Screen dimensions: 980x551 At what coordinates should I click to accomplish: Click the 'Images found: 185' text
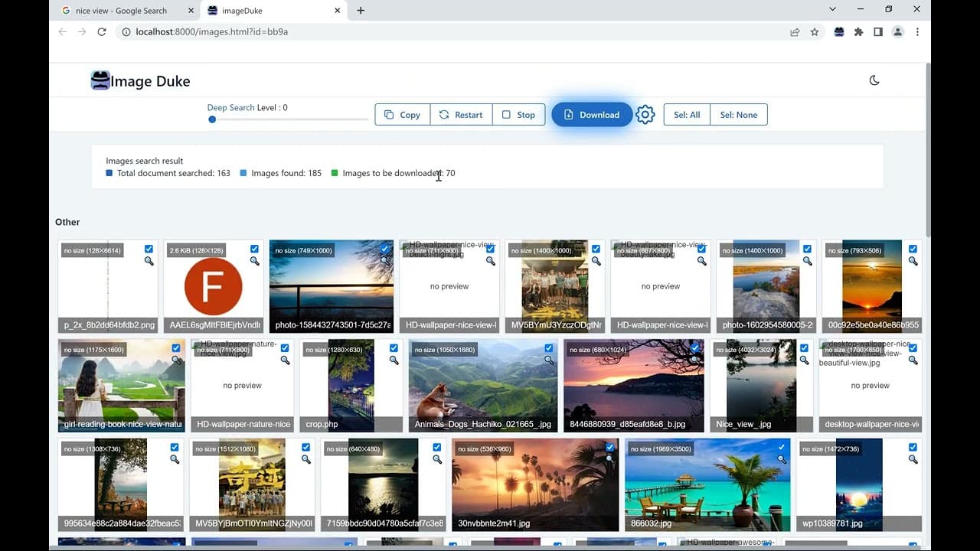pos(286,173)
